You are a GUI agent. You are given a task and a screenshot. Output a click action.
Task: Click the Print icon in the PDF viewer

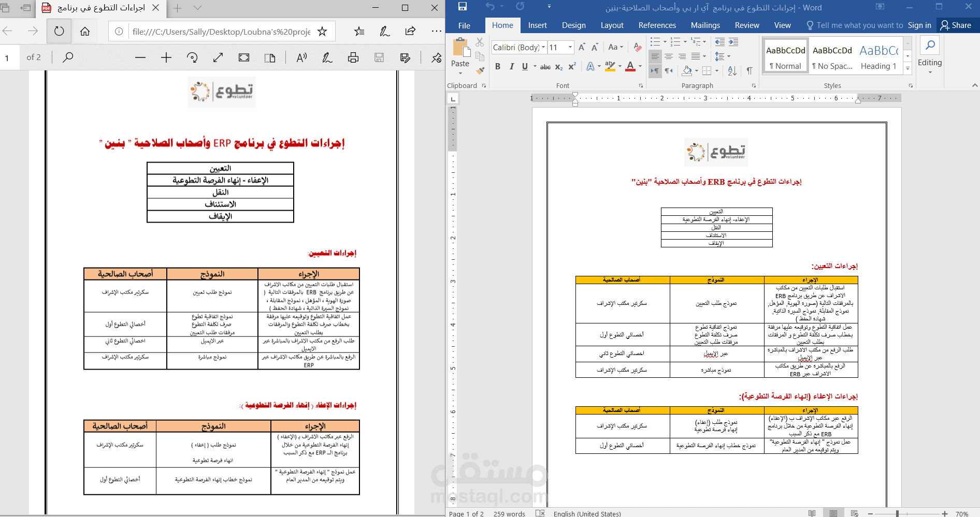click(x=353, y=57)
